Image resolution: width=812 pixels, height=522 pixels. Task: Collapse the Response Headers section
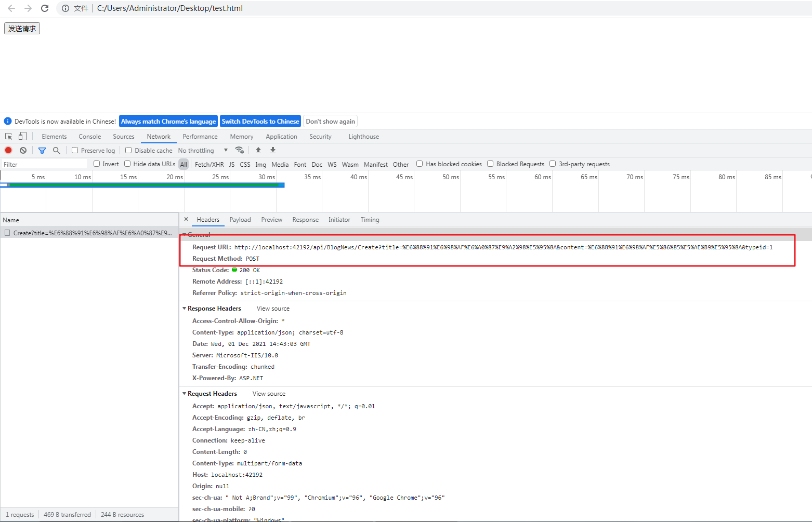tap(185, 308)
